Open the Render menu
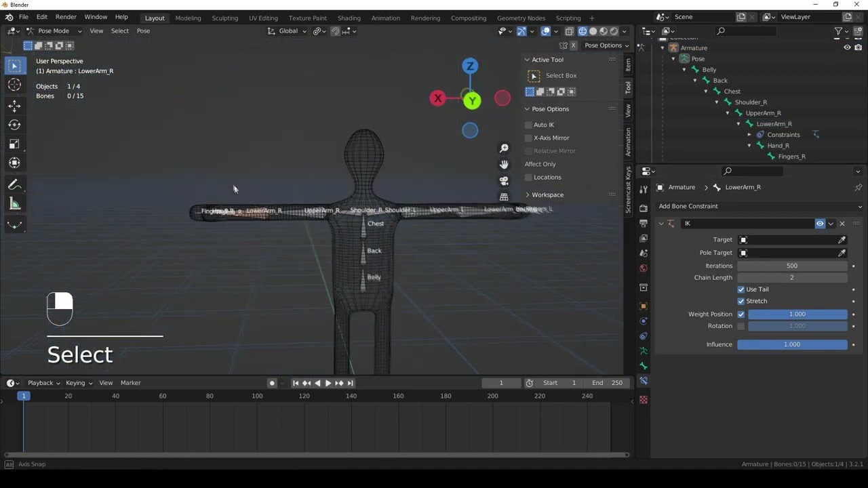 pyautogui.click(x=66, y=17)
